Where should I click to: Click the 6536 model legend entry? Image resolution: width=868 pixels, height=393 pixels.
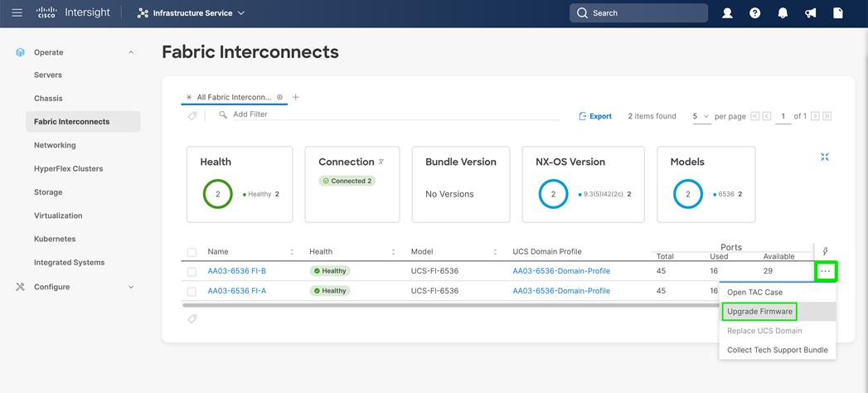[x=727, y=194]
